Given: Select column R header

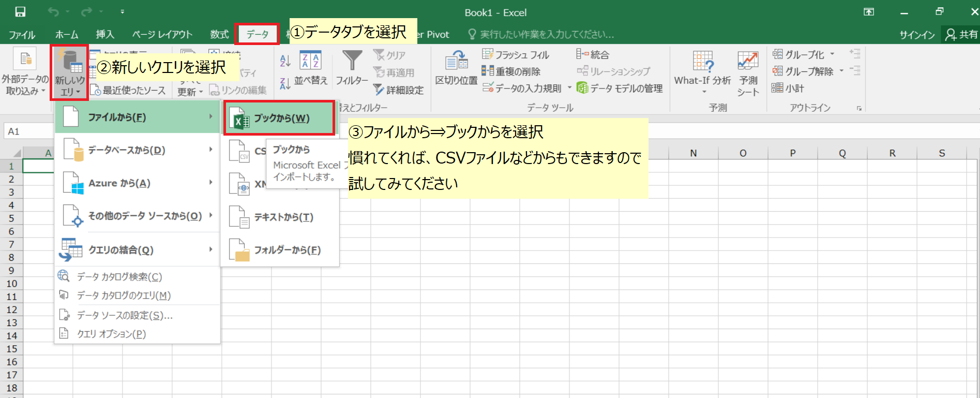Looking at the screenshot, I should tap(892, 153).
